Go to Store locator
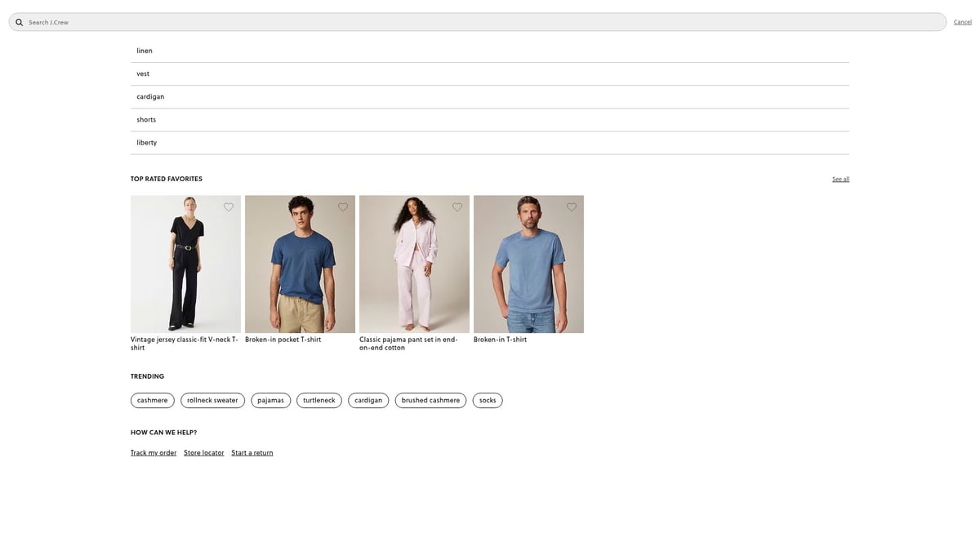Screen dimensions: 980x551 pyautogui.click(x=203, y=453)
